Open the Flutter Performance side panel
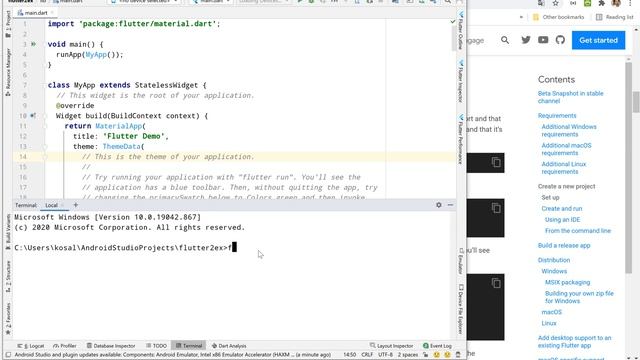The width and height of the screenshot is (640, 360). pos(460,139)
